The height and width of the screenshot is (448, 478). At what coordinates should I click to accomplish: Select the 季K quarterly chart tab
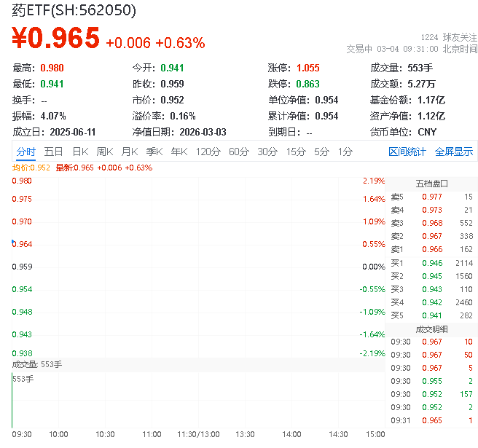154,152
